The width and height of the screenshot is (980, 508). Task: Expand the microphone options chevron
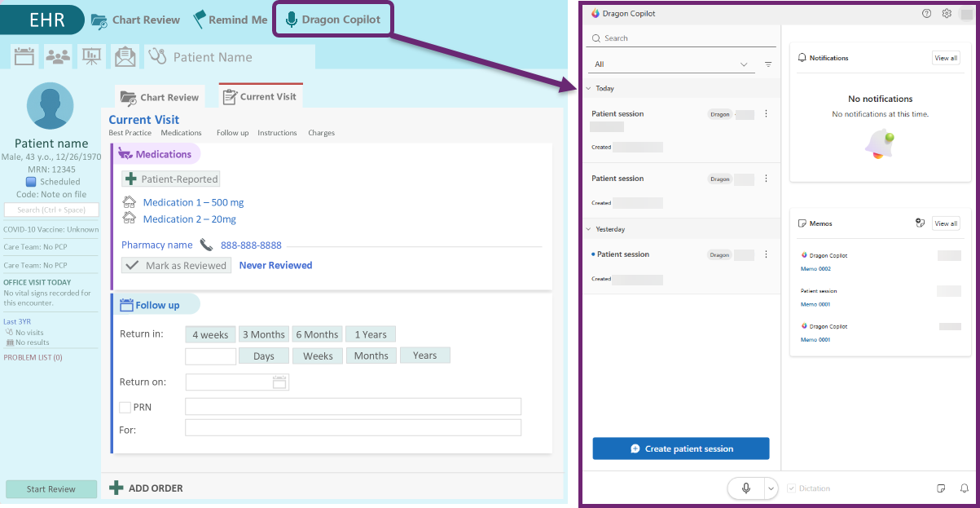tap(772, 488)
